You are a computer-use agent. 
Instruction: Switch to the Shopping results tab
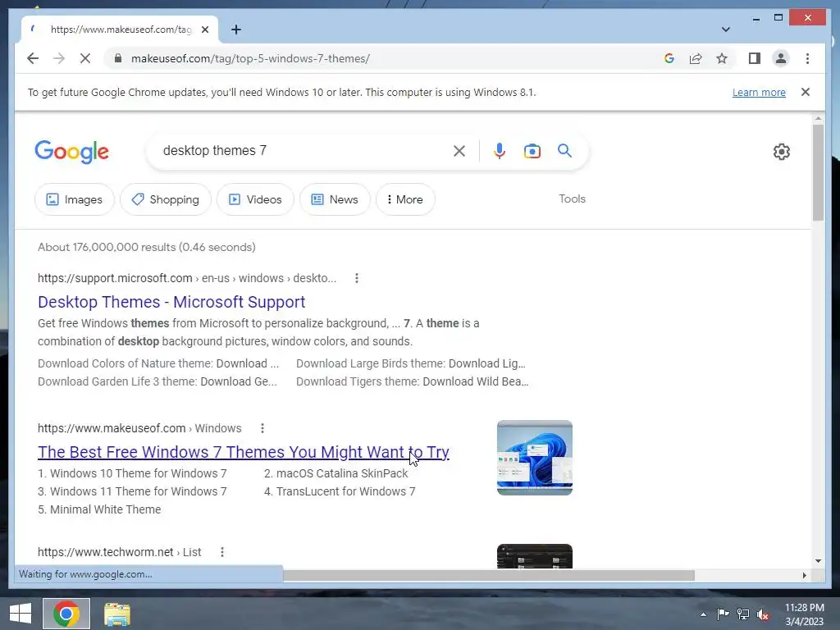(166, 199)
